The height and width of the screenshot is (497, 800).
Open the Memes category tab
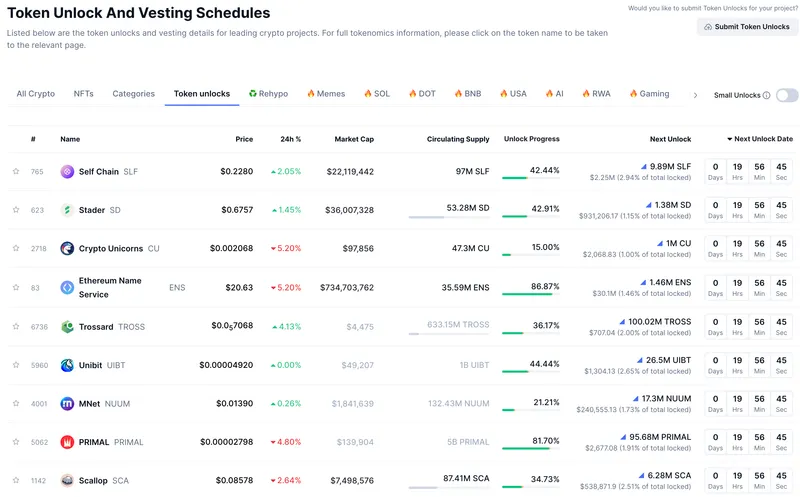(x=326, y=94)
